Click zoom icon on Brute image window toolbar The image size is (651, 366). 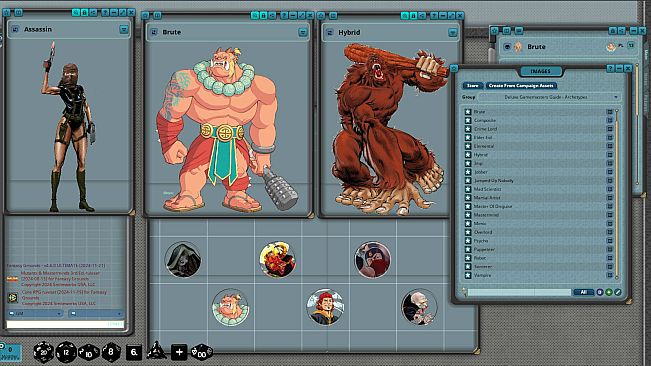255,16
